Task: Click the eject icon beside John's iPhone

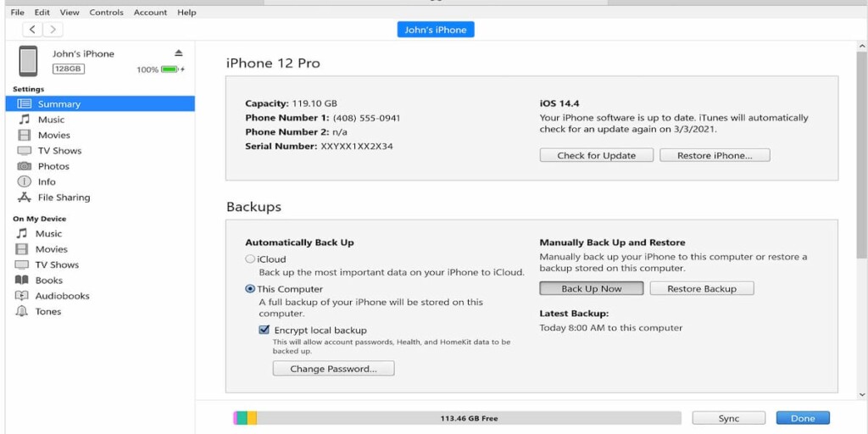Action: (178, 53)
